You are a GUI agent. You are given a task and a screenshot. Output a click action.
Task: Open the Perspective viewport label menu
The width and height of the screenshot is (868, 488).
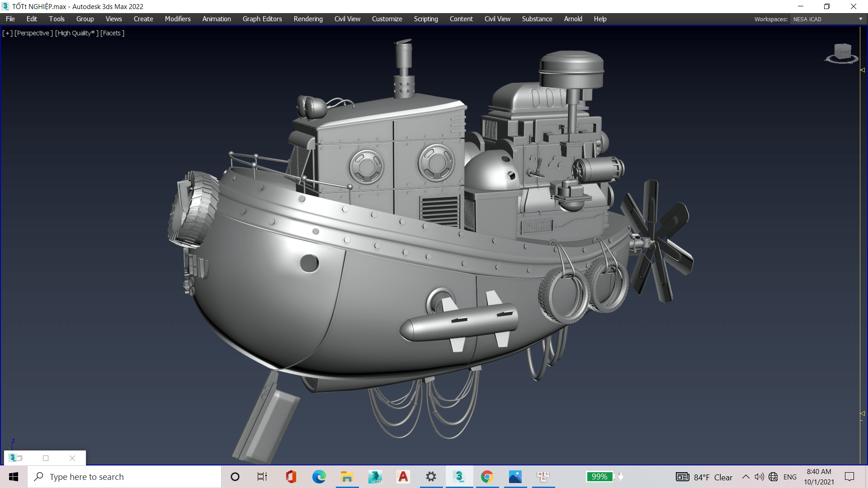33,33
